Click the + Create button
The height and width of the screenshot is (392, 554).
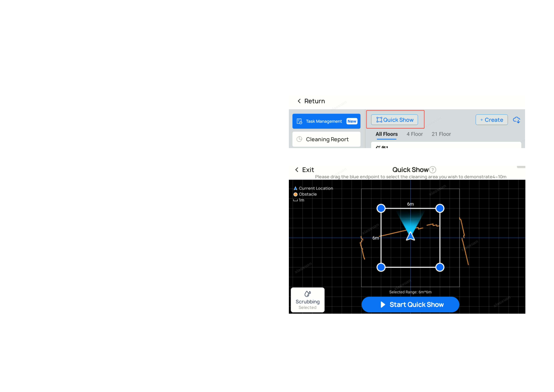click(491, 120)
